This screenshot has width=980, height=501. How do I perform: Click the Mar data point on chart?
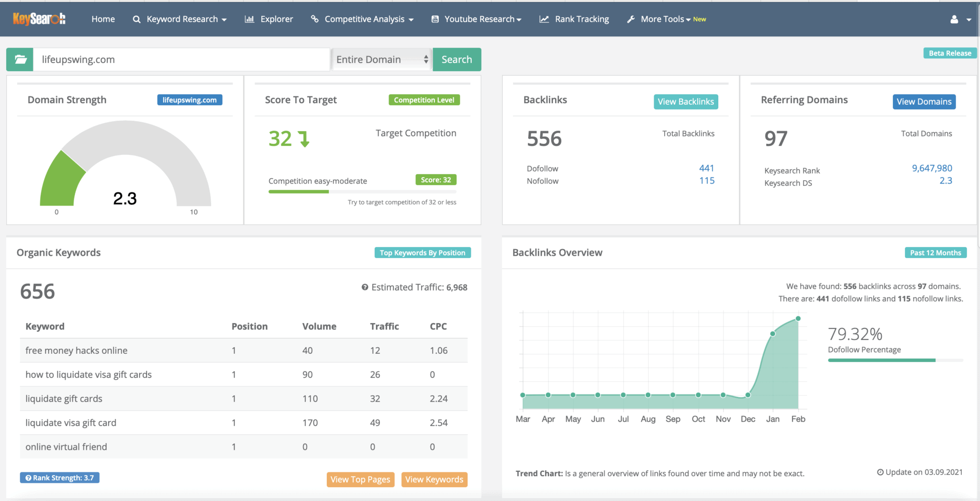(523, 395)
